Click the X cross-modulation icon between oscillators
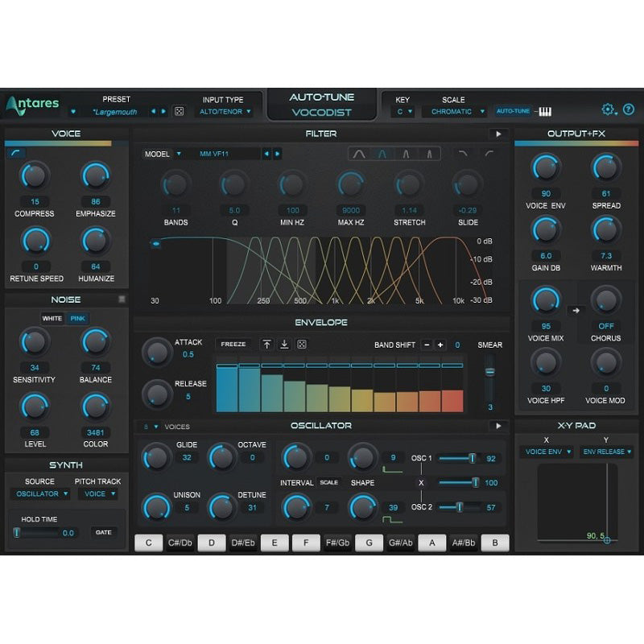Viewport: 644px width, 644px height. (x=421, y=483)
